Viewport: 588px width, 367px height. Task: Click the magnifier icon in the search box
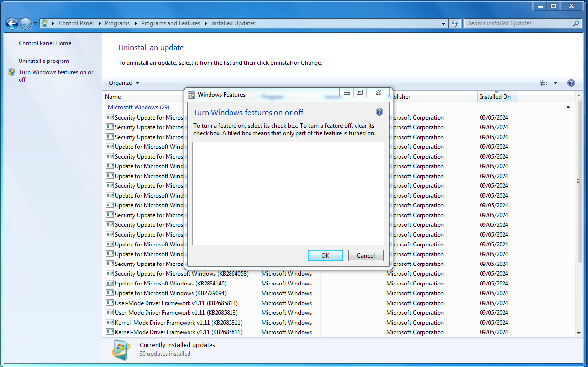point(576,23)
